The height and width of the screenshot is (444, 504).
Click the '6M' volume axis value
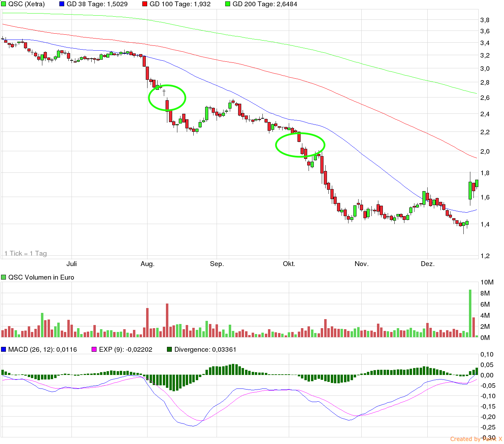click(485, 305)
